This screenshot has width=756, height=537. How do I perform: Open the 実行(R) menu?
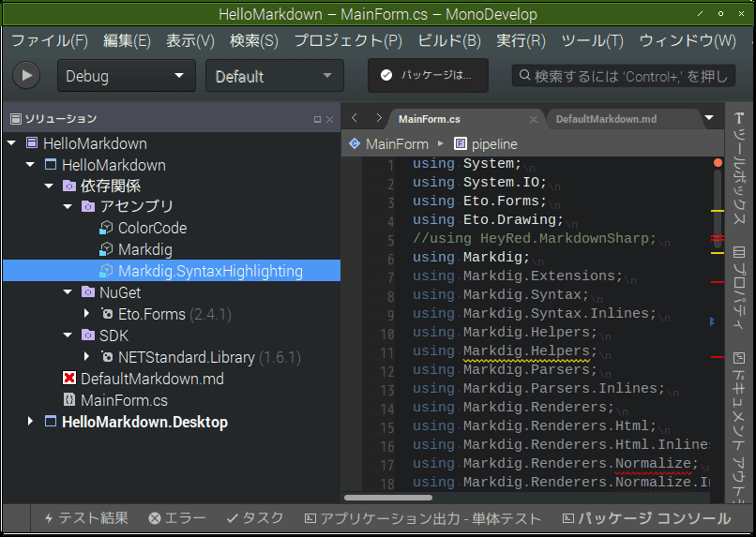(521, 40)
